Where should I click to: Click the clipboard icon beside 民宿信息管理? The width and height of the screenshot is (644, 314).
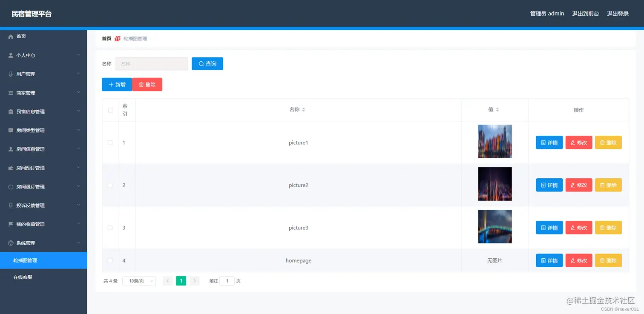(11, 111)
